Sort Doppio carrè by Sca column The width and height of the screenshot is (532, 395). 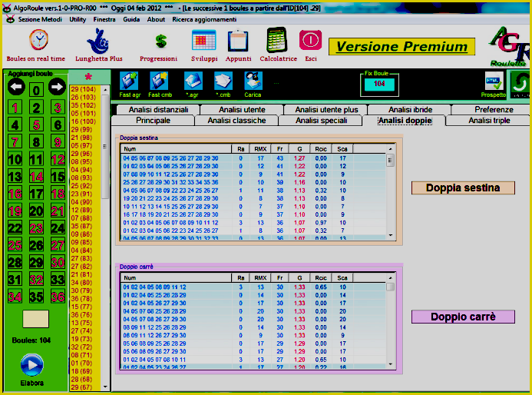tap(342, 278)
